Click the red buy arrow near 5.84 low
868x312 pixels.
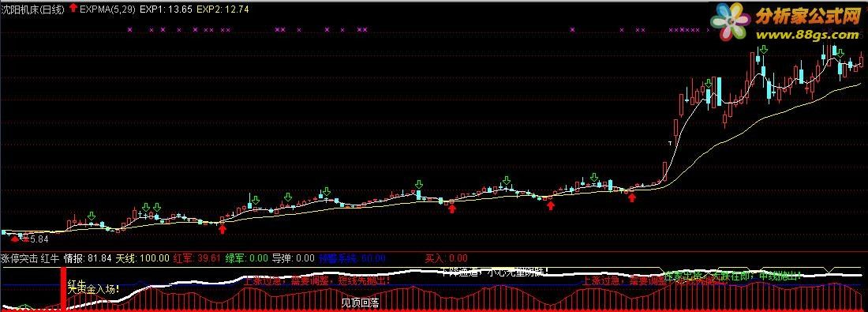pos(14,239)
